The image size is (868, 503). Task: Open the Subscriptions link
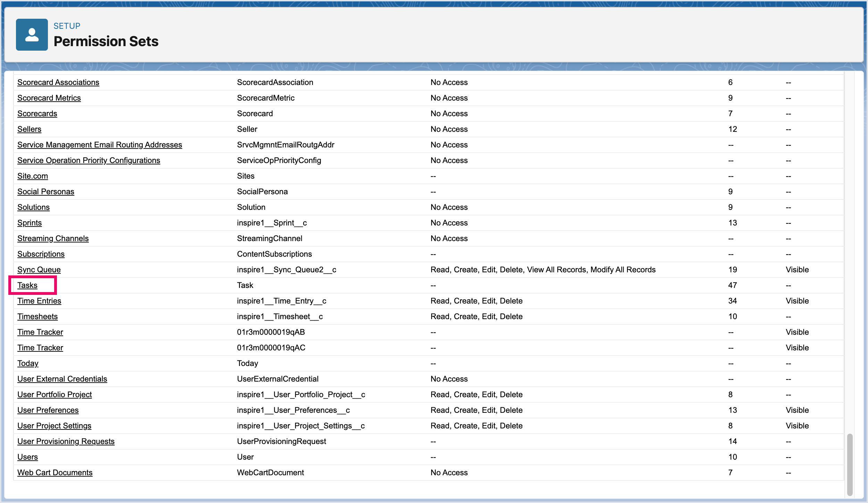pyautogui.click(x=41, y=254)
